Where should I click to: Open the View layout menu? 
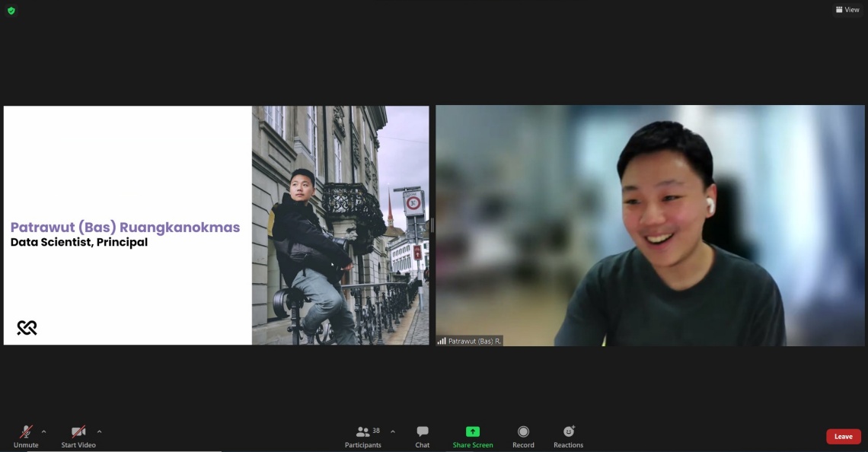[847, 10]
